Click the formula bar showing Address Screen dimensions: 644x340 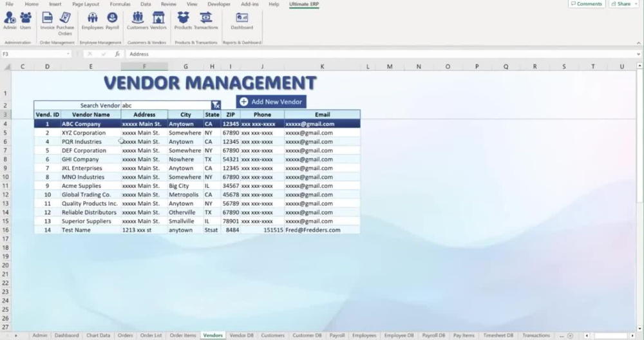pos(380,54)
